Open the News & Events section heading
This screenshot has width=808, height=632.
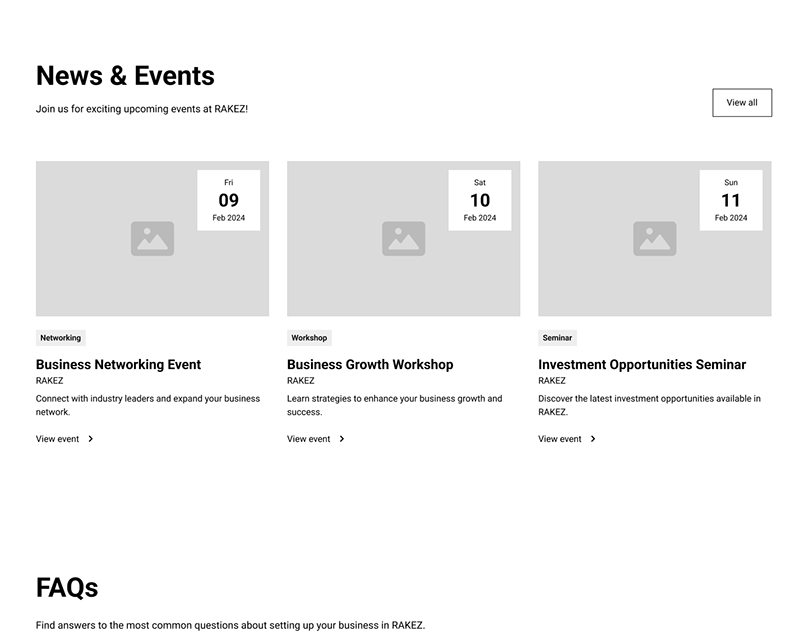click(125, 75)
